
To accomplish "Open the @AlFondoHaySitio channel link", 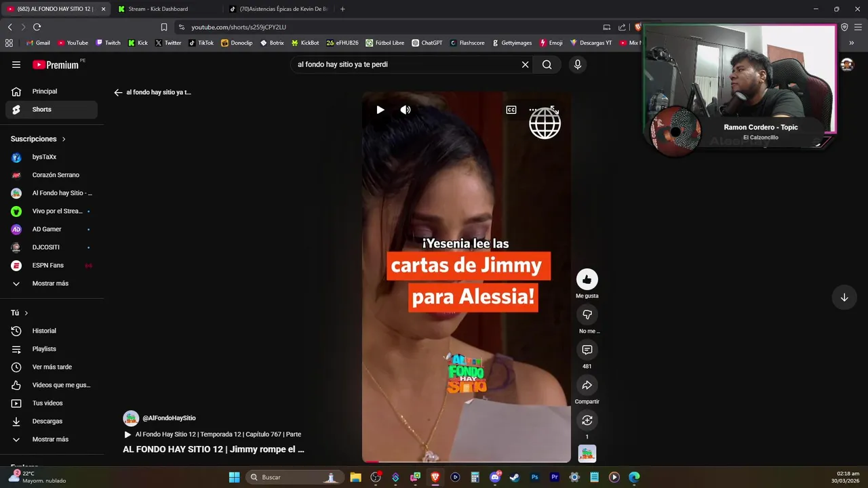I will 169,418.
